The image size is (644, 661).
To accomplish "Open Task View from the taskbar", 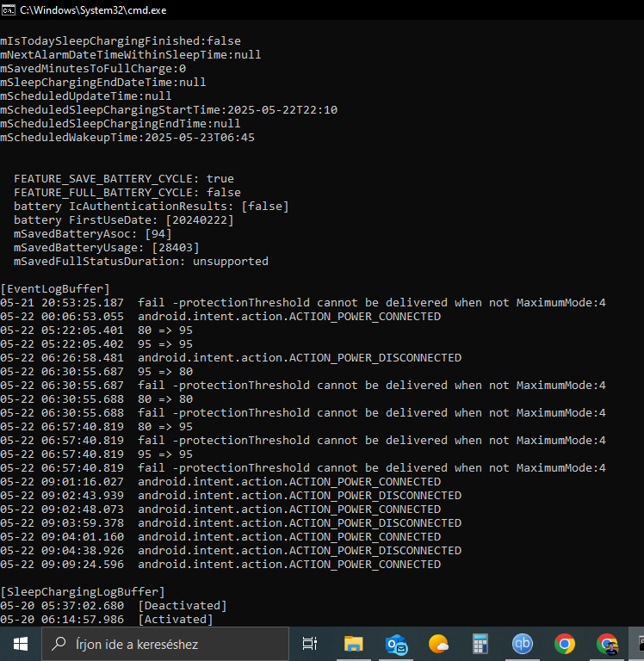I will click(x=310, y=644).
